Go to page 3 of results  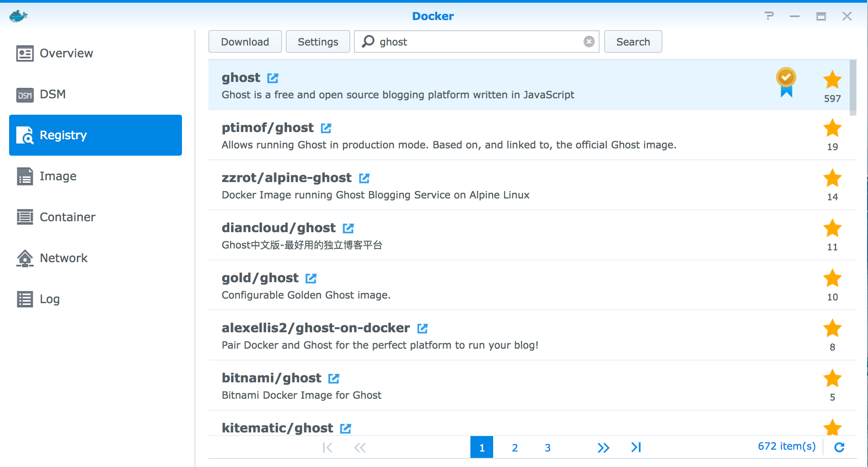[547, 447]
